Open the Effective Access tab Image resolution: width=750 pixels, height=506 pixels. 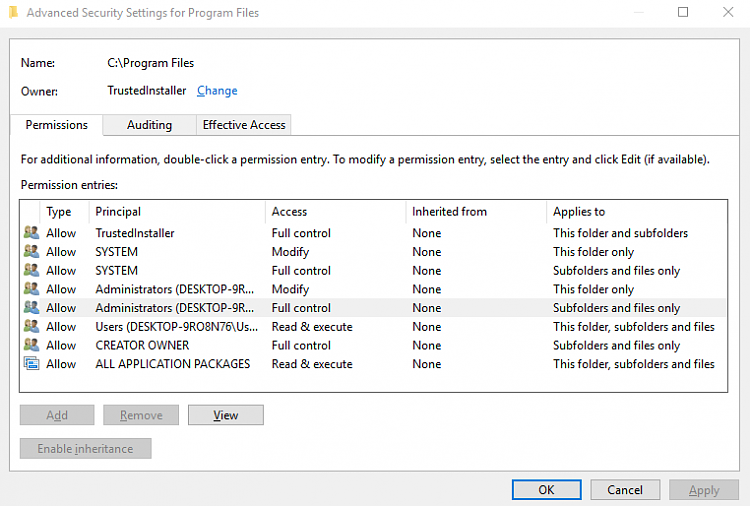[x=244, y=125]
